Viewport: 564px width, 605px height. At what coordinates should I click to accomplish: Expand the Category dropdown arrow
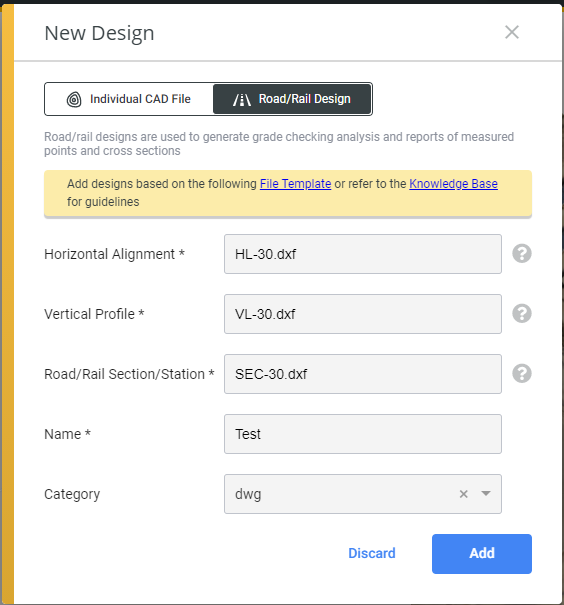[x=486, y=493]
